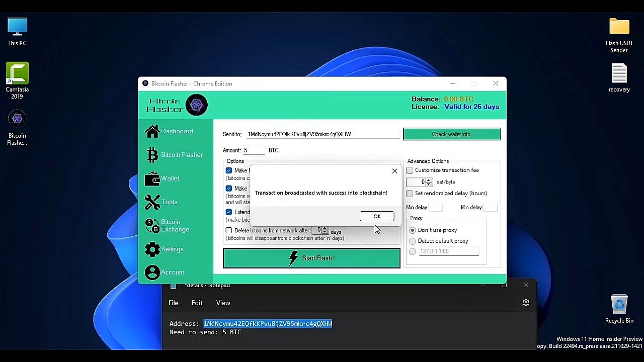Screen dimensions: 644x362
Task: Open the Settings gear in sidebar
Action: click(x=152, y=249)
